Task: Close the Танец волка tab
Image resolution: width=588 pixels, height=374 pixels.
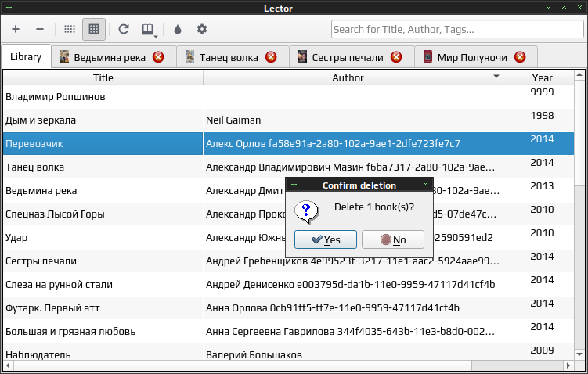Action: coord(271,57)
